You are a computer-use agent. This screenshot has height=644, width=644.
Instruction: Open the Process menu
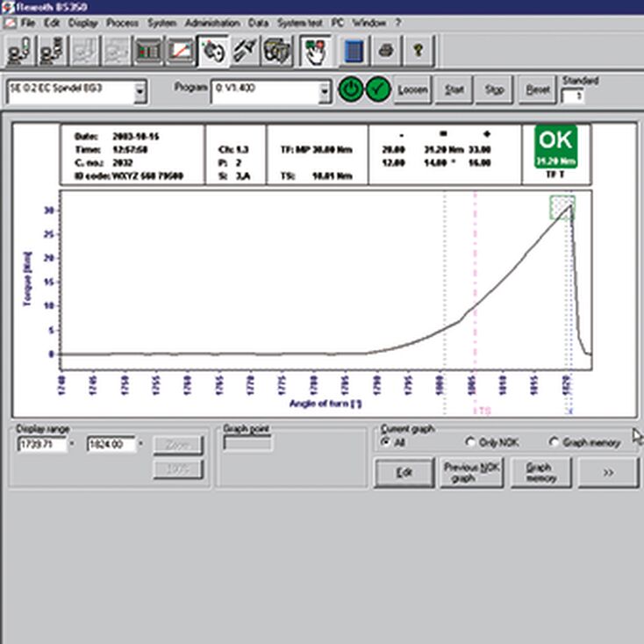(x=122, y=23)
